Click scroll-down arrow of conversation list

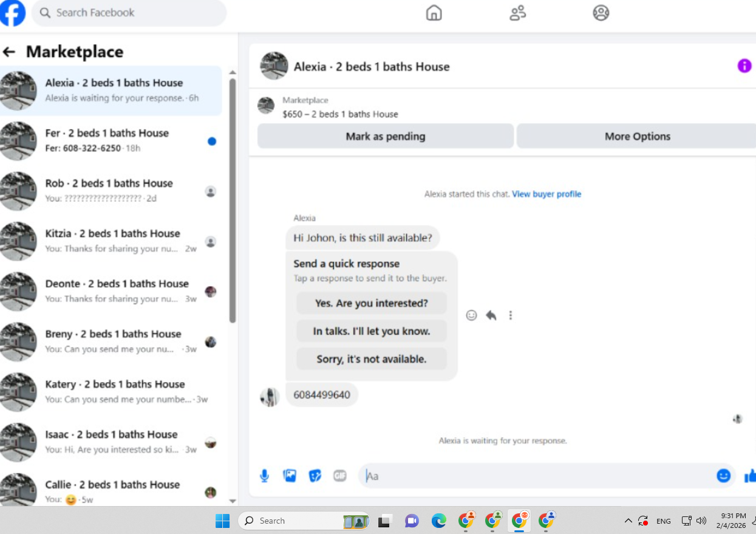[233, 501]
